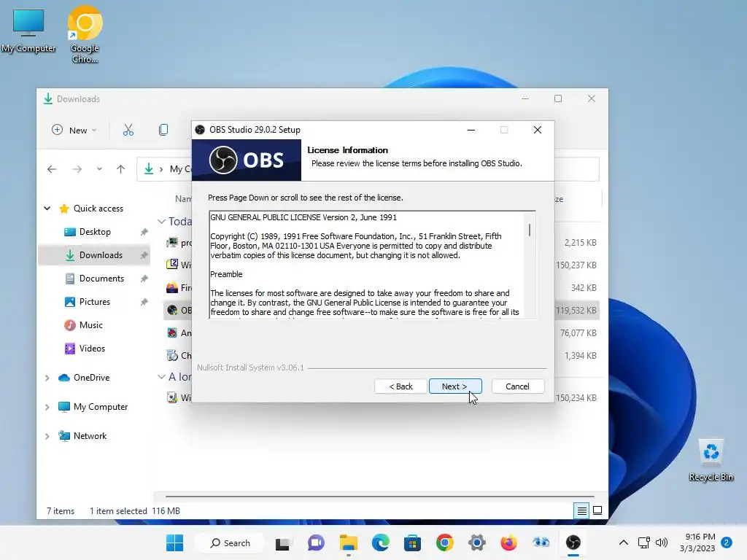The height and width of the screenshot is (560, 747).
Task: Go up one folder level
Action: [x=120, y=169]
